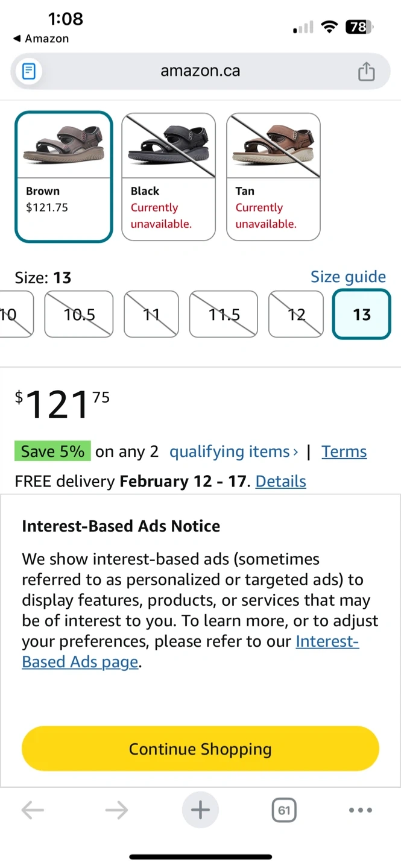The image size is (401, 868).
Task: Select size 13
Action: point(361,315)
